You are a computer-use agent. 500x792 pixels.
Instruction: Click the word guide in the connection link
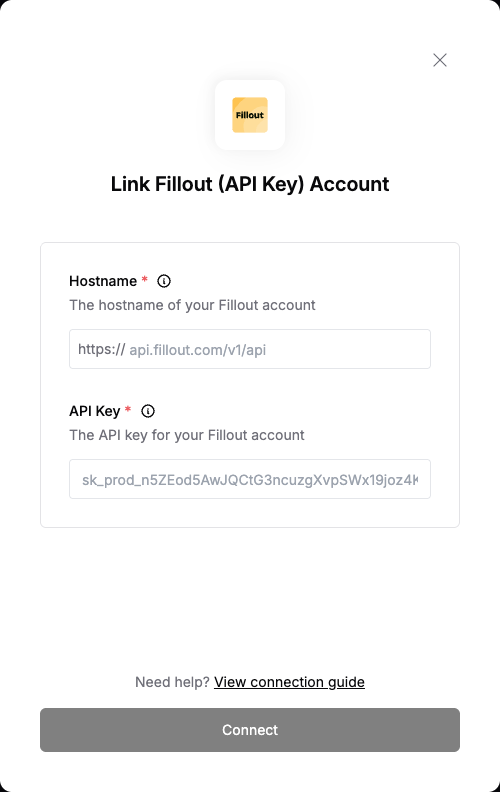pyautogui.click(x=346, y=682)
